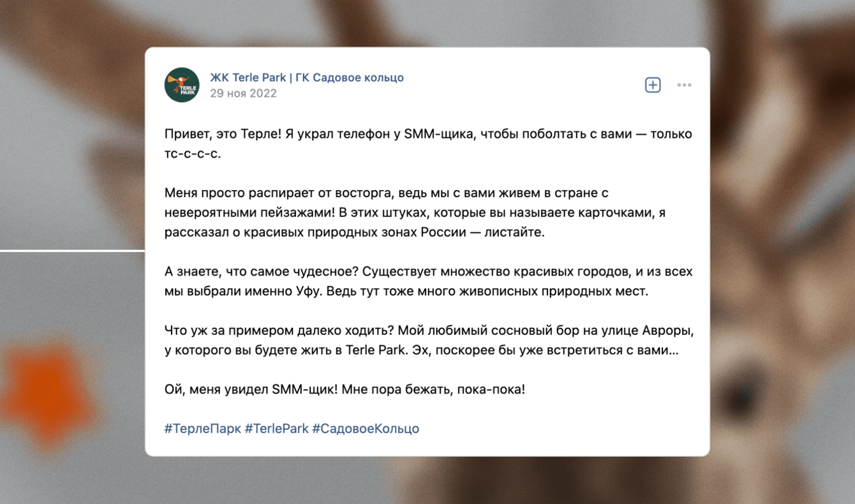
Task: Click the line 'Ой, меня увидел SMM-щик!'
Action: [x=345, y=389]
